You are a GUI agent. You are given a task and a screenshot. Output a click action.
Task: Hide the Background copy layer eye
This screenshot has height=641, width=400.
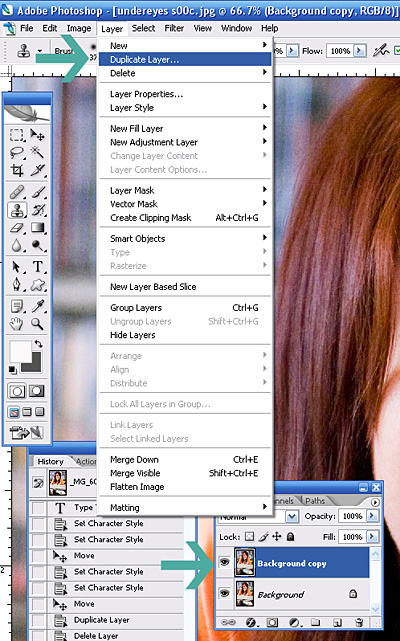coord(224,563)
